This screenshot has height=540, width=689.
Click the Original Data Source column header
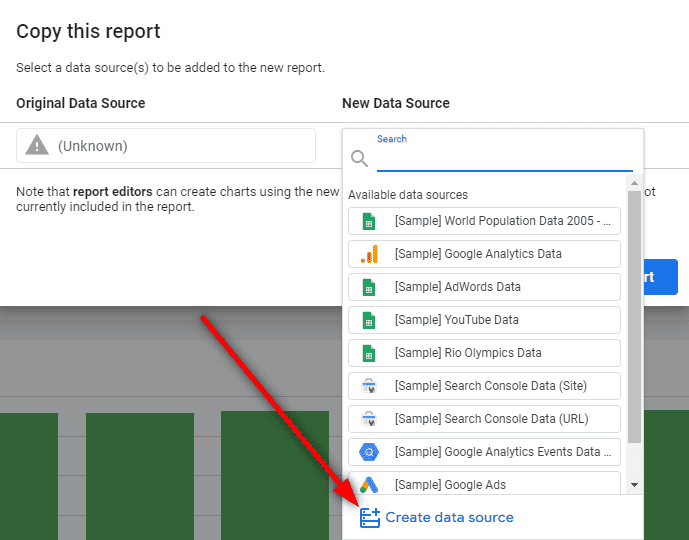80,103
